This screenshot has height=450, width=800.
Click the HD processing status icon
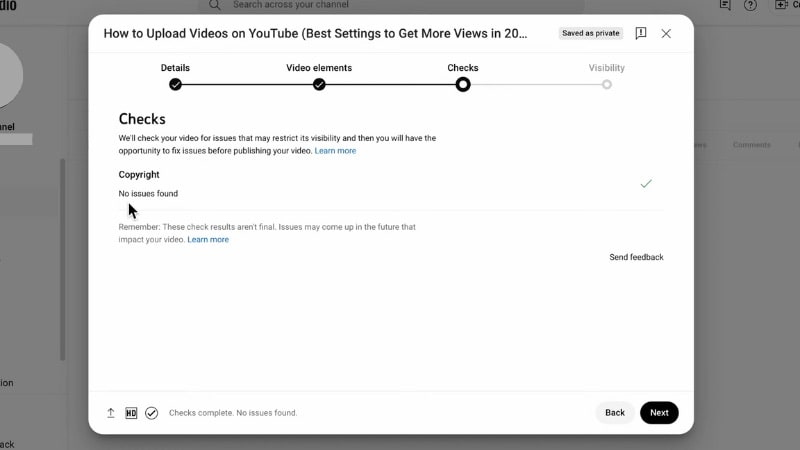coord(131,413)
